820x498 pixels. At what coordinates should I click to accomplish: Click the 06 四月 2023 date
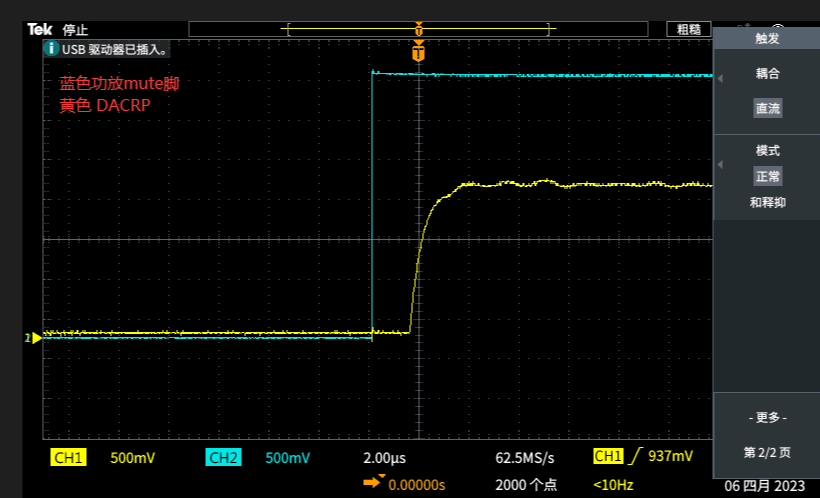764,486
